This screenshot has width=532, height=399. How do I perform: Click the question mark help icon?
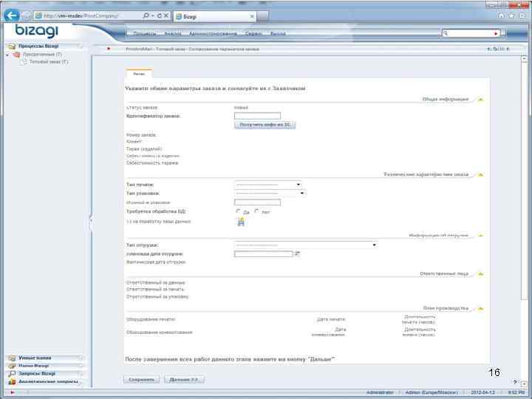click(515, 382)
